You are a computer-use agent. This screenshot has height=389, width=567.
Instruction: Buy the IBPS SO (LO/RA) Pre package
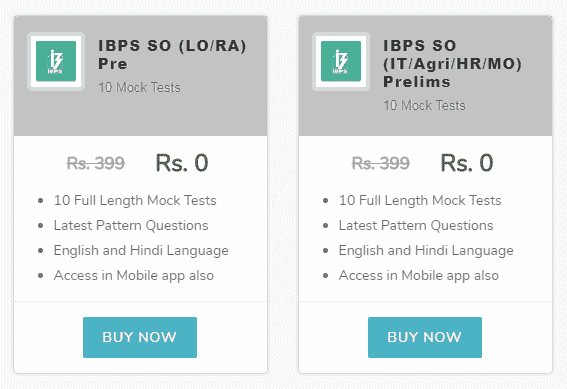pos(140,337)
